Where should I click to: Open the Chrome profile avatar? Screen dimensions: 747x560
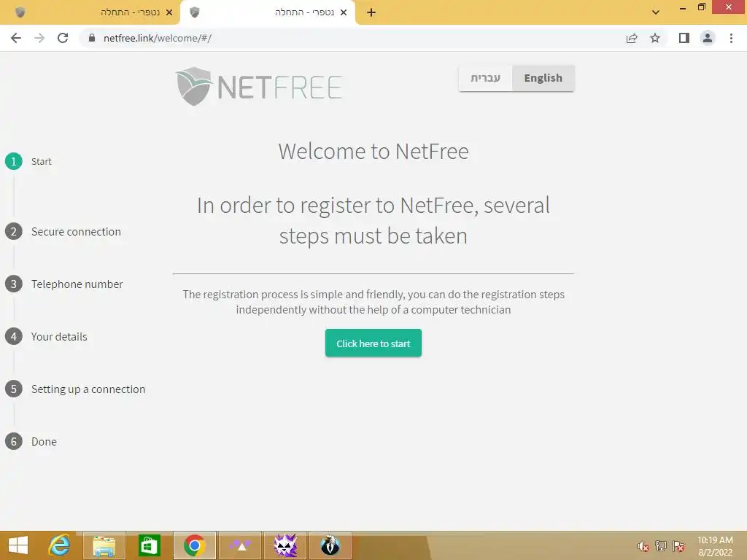pos(708,38)
